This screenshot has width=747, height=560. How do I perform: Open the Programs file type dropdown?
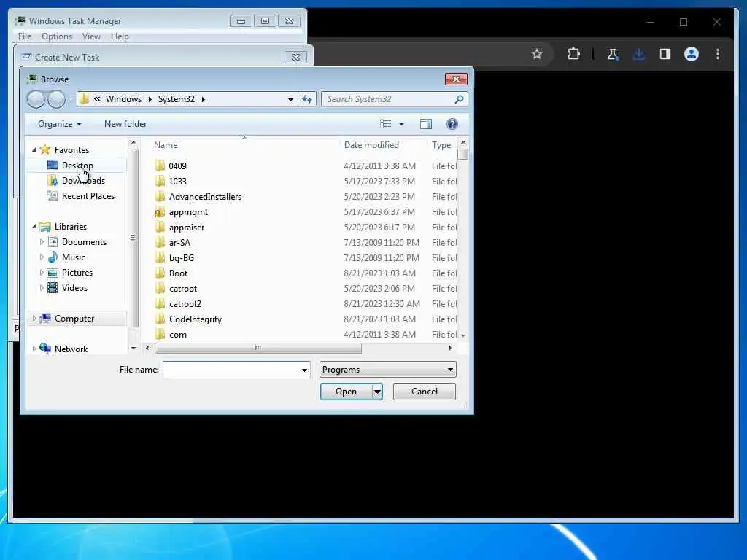point(388,370)
